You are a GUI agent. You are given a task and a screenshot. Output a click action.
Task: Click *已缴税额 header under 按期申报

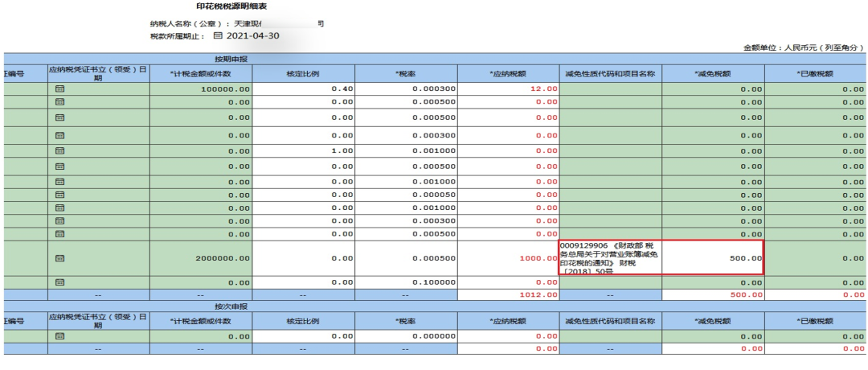pyautogui.click(x=816, y=73)
